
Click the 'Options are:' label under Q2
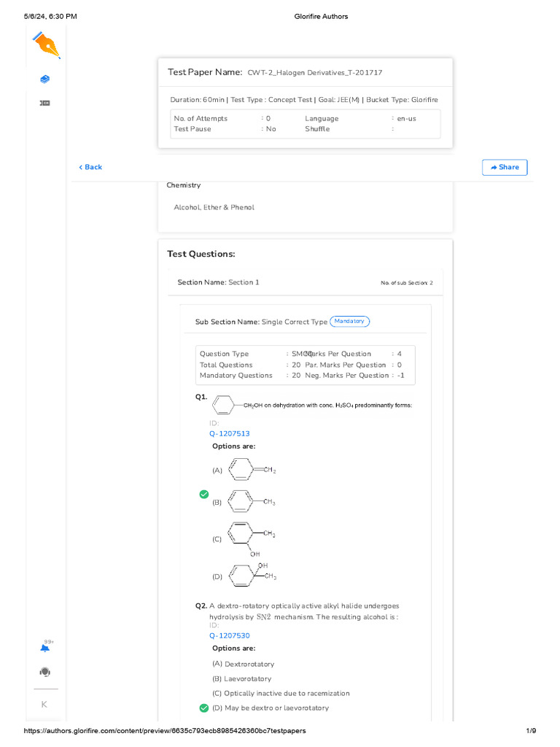tap(234, 648)
